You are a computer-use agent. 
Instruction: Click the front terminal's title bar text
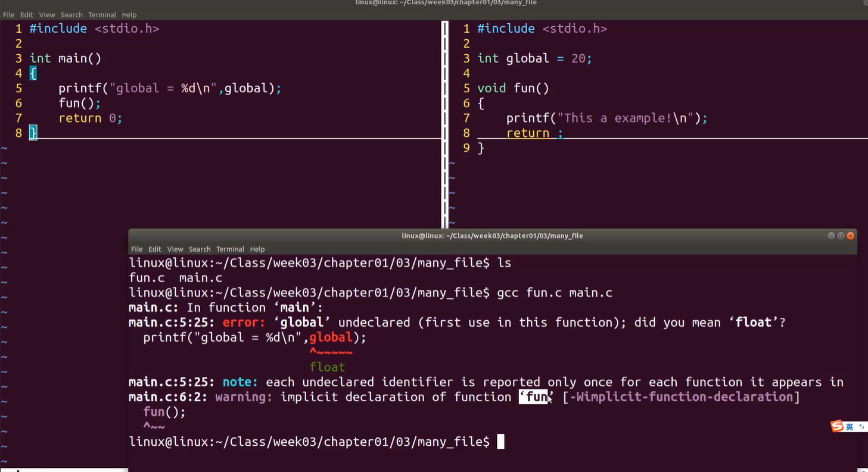[492, 236]
